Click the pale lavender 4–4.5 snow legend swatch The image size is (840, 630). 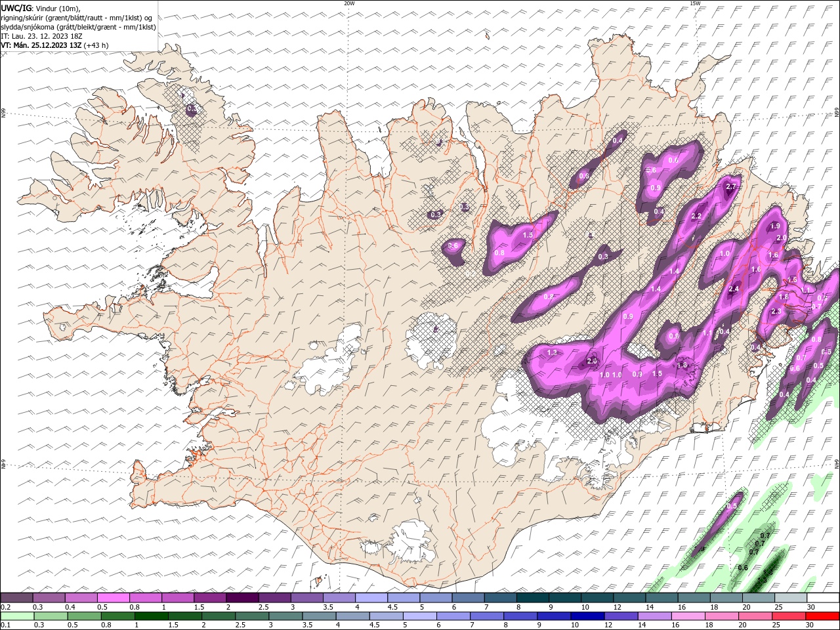pyautogui.click(x=370, y=597)
